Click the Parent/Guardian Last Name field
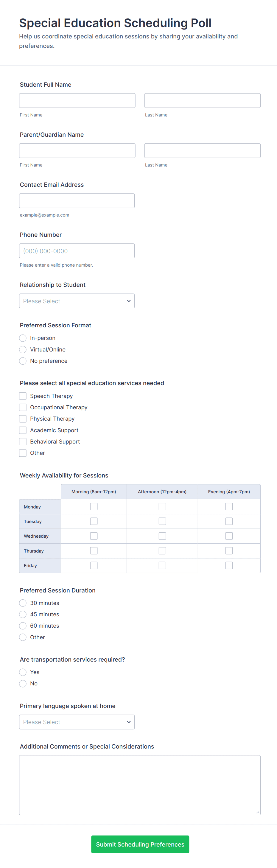 (x=202, y=151)
